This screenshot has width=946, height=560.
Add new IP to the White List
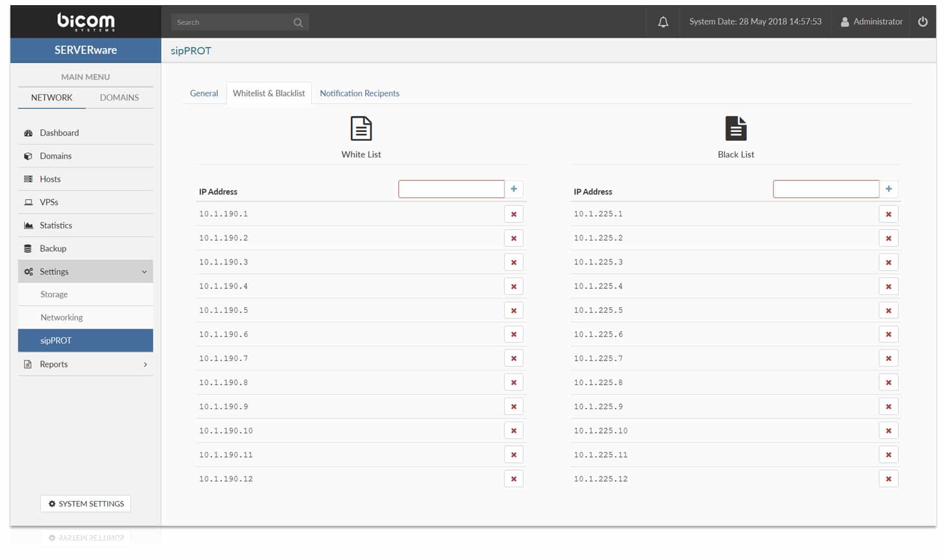[513, 189]
